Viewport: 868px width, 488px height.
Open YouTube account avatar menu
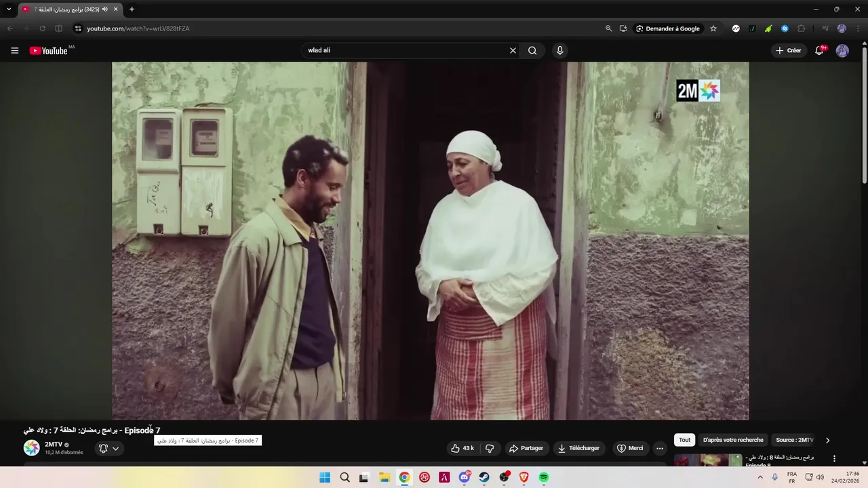(x=842, y=51)
